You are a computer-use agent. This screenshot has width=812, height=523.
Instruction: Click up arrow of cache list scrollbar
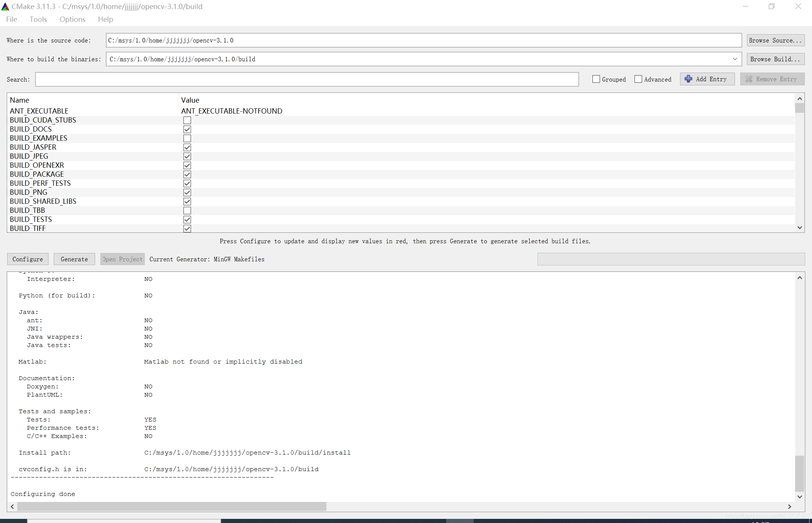pyautogui.click(x=800, y=99)
